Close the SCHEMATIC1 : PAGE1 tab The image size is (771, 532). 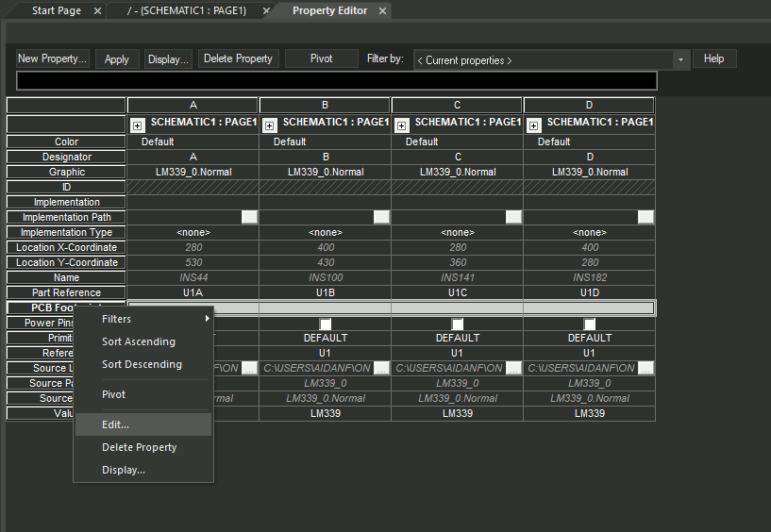click(266, 10)
